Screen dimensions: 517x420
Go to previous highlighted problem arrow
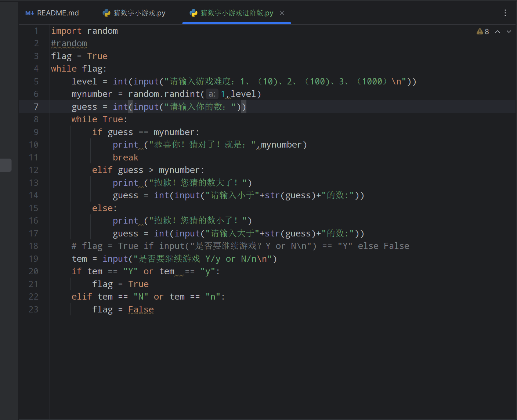click(498, 32)
